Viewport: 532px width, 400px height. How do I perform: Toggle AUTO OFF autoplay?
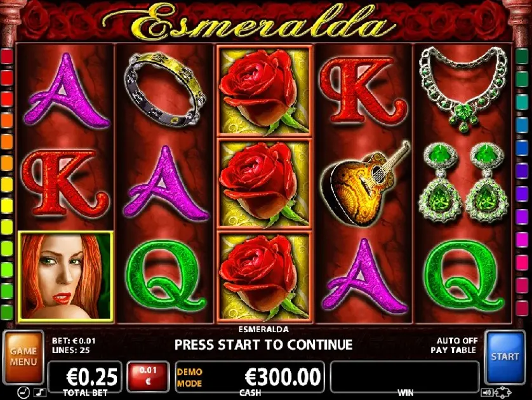click(456, 340)
